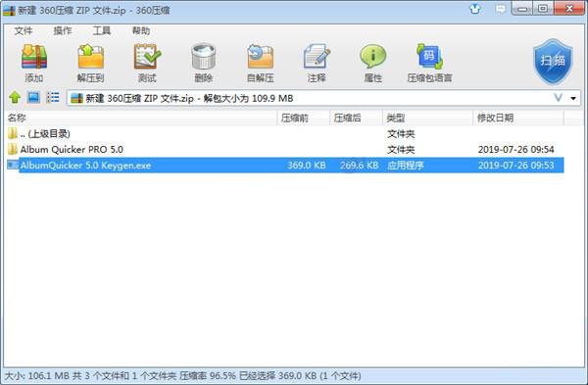Click folder icon of Album Quicker PRO 5.0

click(x=13, y=149)
